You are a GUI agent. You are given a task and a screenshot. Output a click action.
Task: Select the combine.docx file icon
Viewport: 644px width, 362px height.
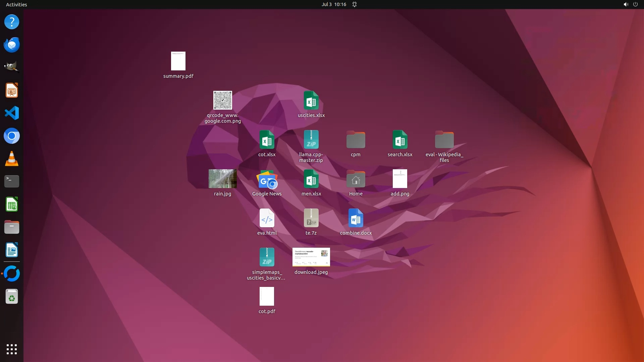point(356,218)
